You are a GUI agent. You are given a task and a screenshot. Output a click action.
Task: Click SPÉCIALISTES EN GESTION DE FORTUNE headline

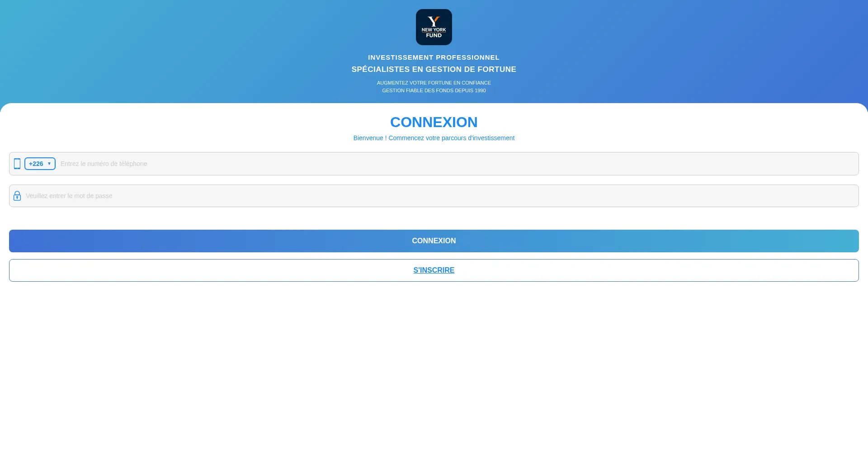[434, 69]
